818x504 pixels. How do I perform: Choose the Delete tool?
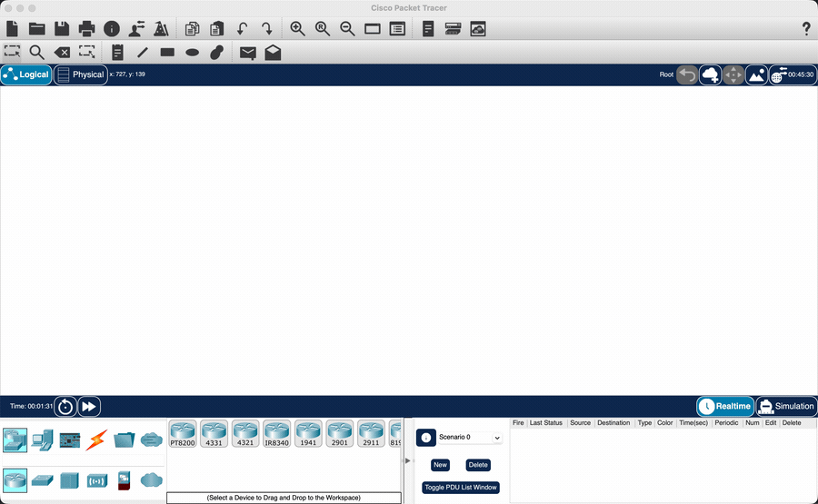pyautogui.click(x=62, y=52)
